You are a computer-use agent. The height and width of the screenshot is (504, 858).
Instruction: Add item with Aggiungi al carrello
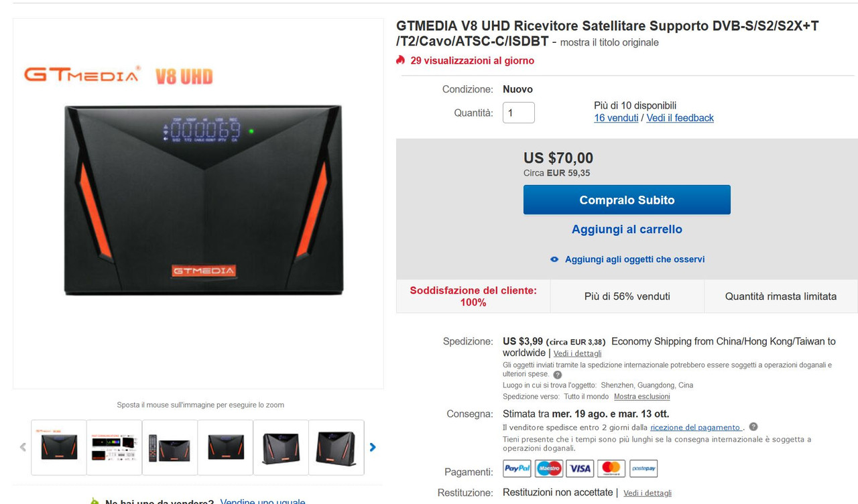pos(627,229)
